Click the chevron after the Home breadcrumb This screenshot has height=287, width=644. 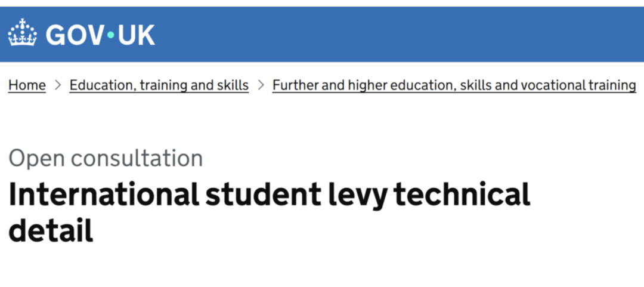coord(58,85)
